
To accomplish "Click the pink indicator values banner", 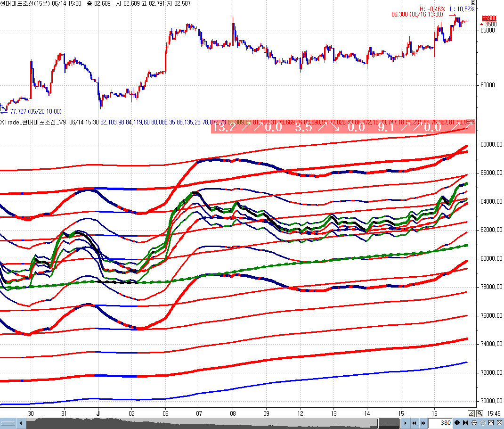I will [x=343, y=127].
